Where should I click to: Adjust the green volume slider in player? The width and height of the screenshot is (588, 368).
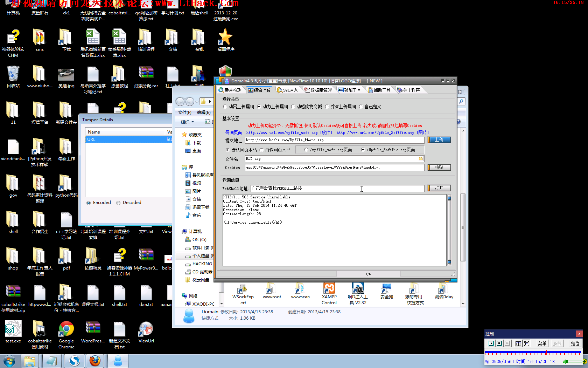click(575, 361)
